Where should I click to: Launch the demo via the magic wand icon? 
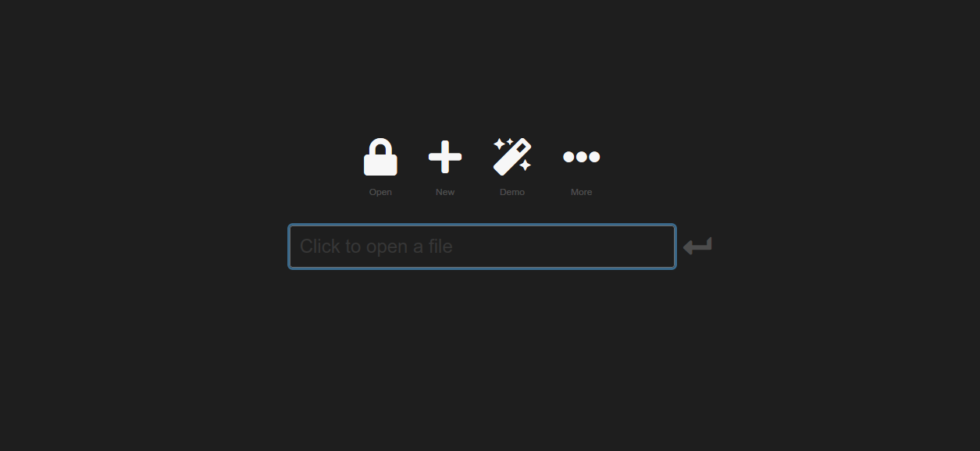[x=512, y=157]
